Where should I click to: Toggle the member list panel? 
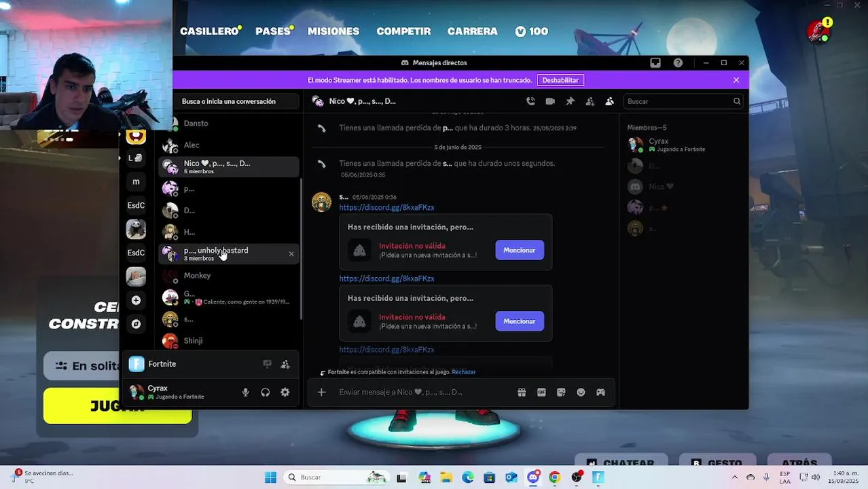(609, 101)
